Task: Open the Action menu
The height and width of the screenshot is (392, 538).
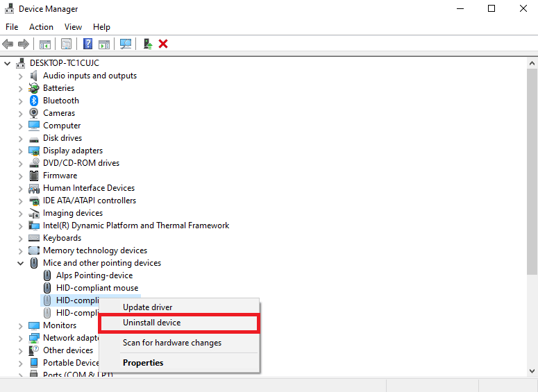Action: (41, 27)
